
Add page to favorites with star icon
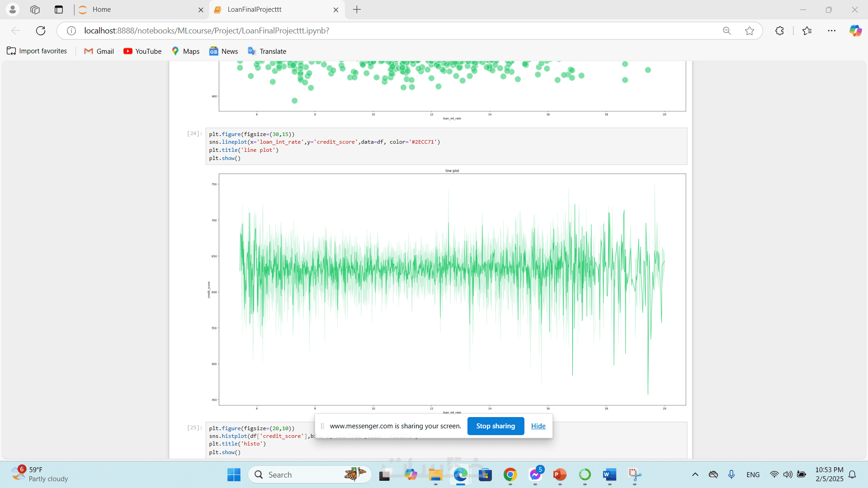[750, 31]
